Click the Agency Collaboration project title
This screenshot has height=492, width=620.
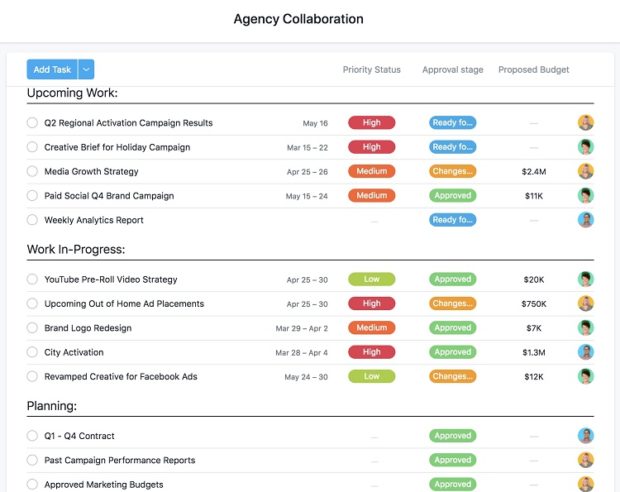[299, 19]
